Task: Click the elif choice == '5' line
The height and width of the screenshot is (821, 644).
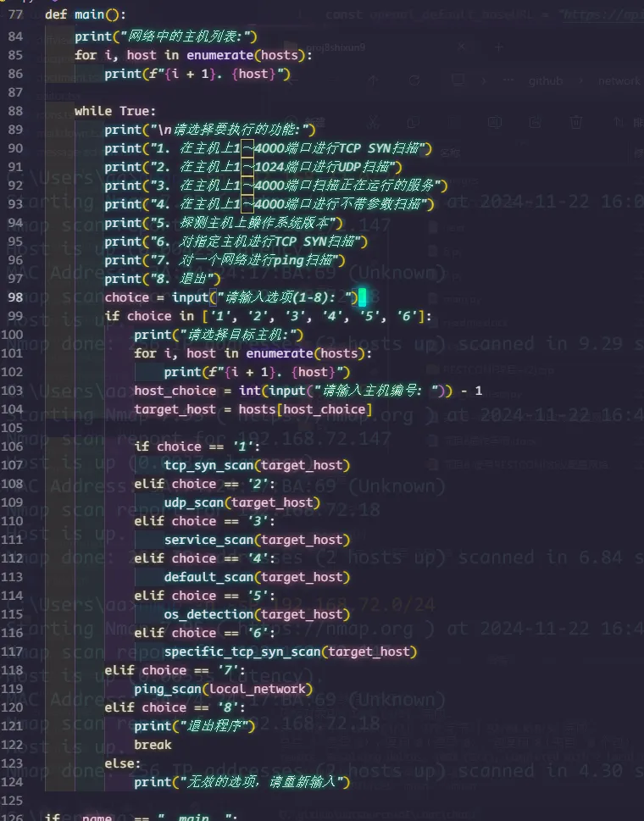Action: tap(204, 596)
